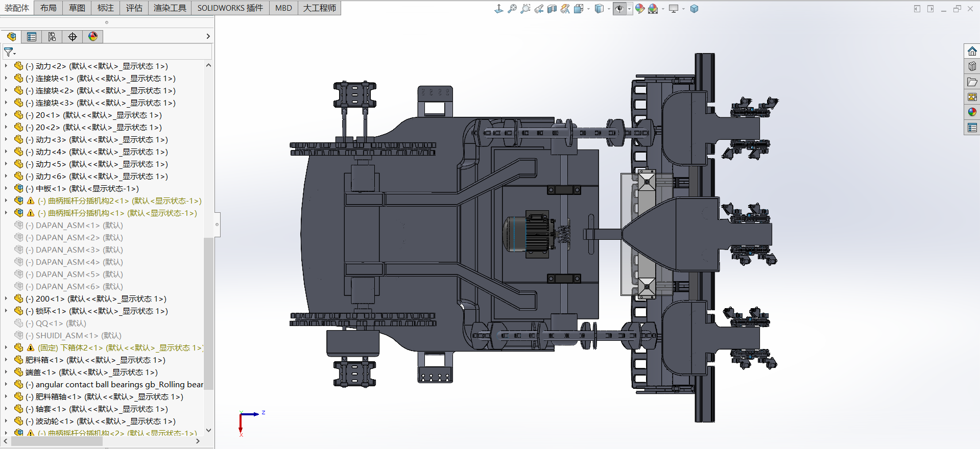Open the View Orientation dropdown arrow

coord(588,9)
